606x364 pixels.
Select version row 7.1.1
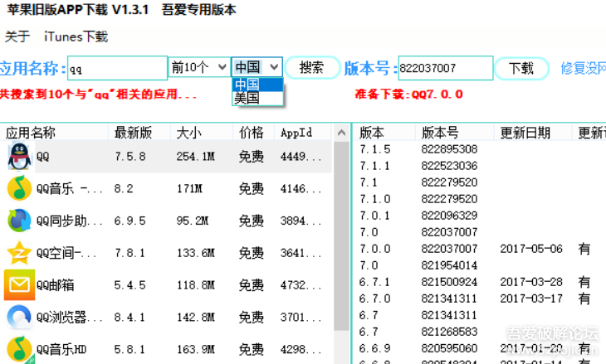click(x=479, y=166)
